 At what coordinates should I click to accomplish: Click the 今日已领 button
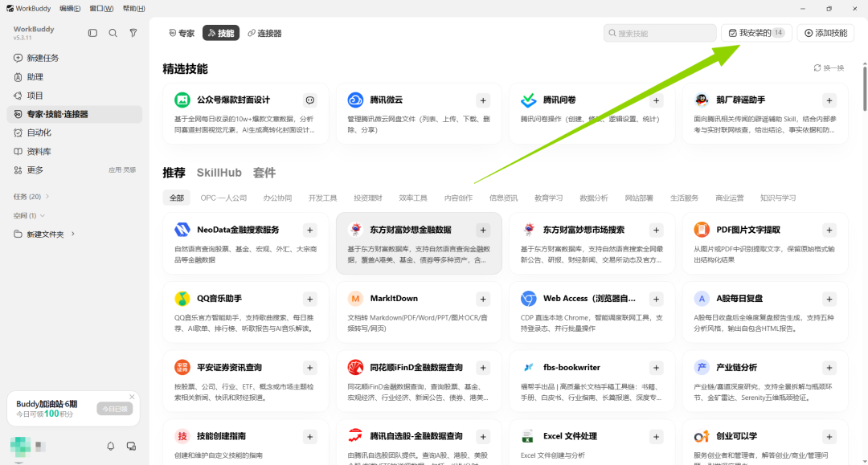[115, 409]
